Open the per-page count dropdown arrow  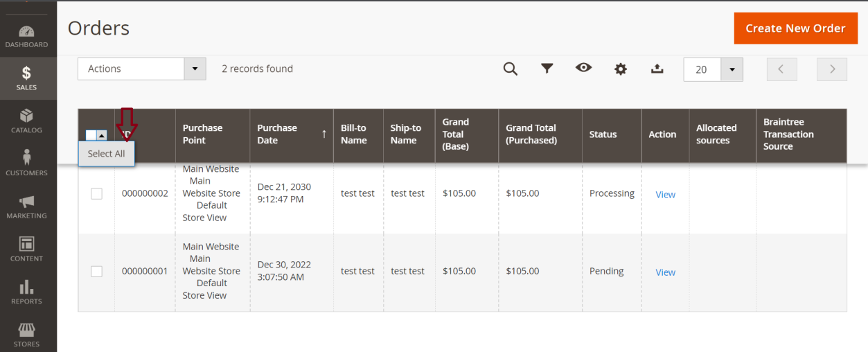(x=732, y=69)
